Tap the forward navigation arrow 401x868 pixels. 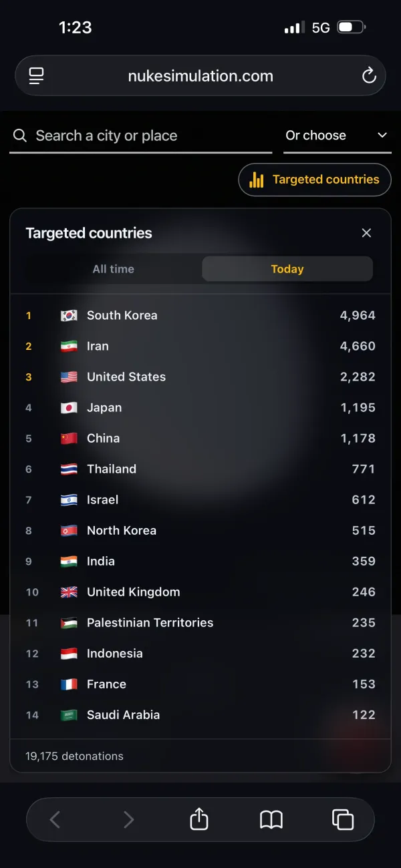tap(128, 819)
